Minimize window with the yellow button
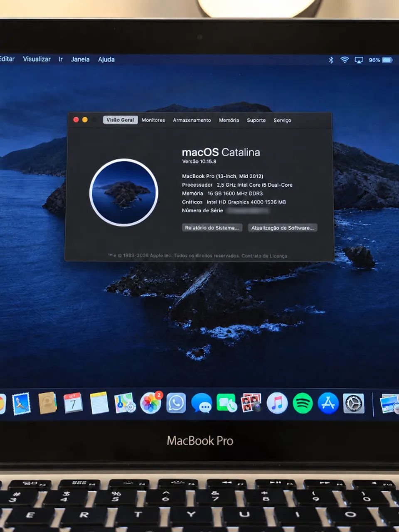 click(x=85, y=120)
